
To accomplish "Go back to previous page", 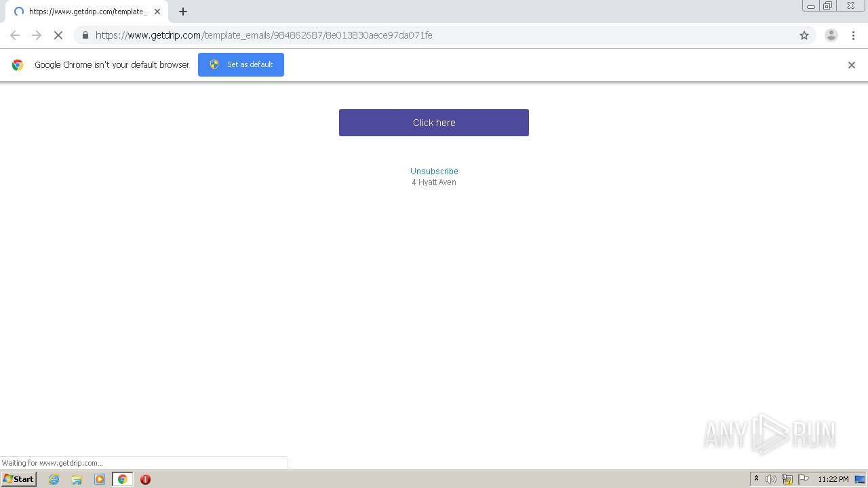I will coord(15,35).
